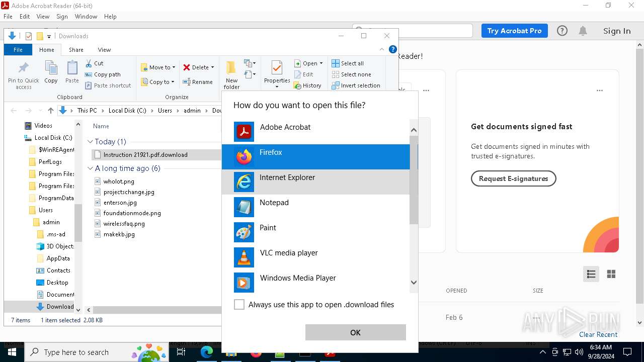The image size is (644, 362).
Task: Click Sign In in Acrobat
Action: 617,31
